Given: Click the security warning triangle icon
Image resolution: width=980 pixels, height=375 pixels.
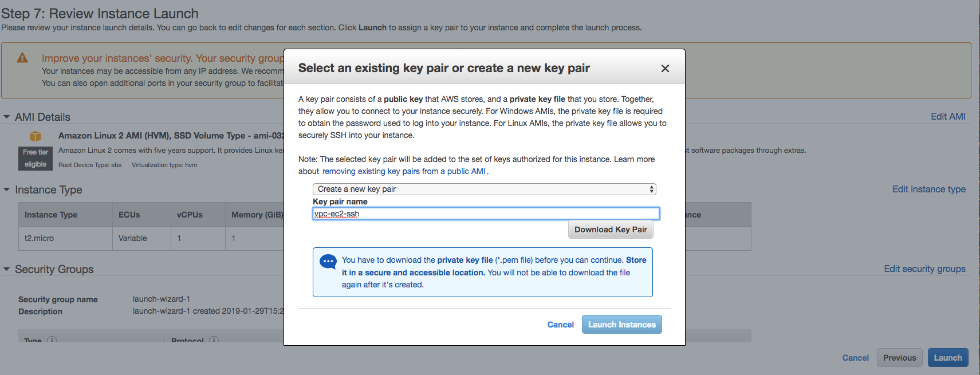Looking at the screenshot, I should pyautogui.click(x=22, y=58).
